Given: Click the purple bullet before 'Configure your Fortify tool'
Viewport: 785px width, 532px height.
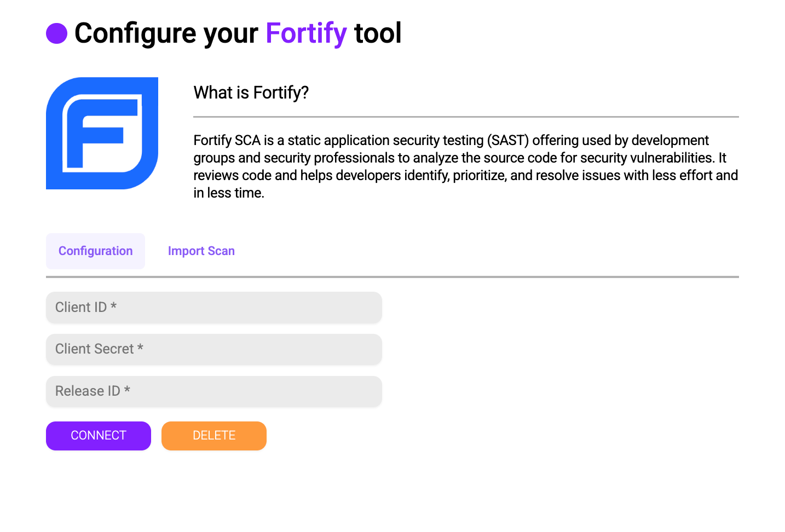Looking at the screenshot, I should 56,33.
